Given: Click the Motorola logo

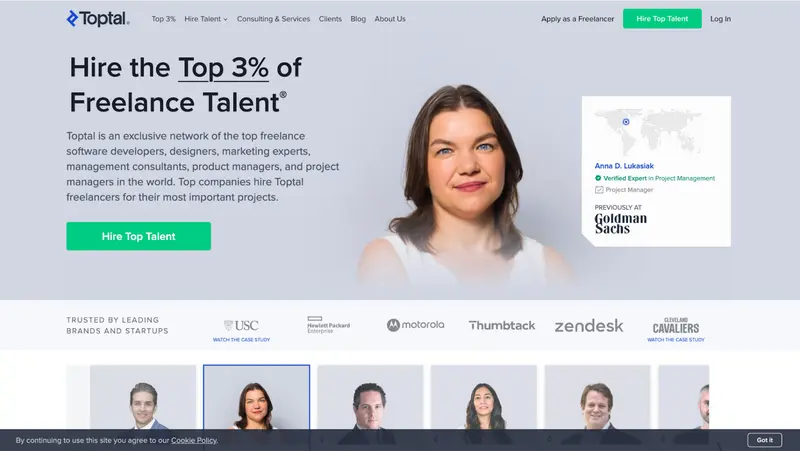Looking at the screenshot, I should click(x=415, y=324).
